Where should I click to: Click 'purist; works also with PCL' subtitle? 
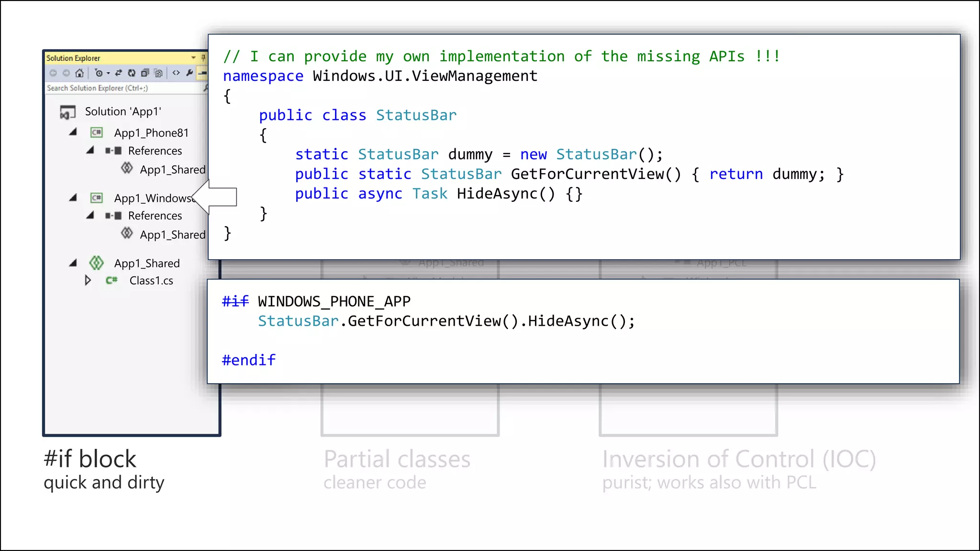[x=709, y=483]
